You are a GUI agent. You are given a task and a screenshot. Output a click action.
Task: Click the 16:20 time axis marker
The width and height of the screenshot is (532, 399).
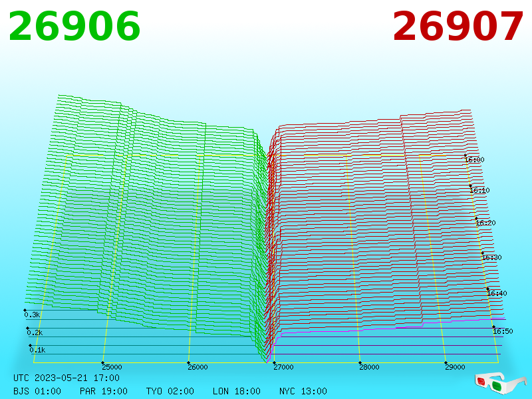pos(486,223)
